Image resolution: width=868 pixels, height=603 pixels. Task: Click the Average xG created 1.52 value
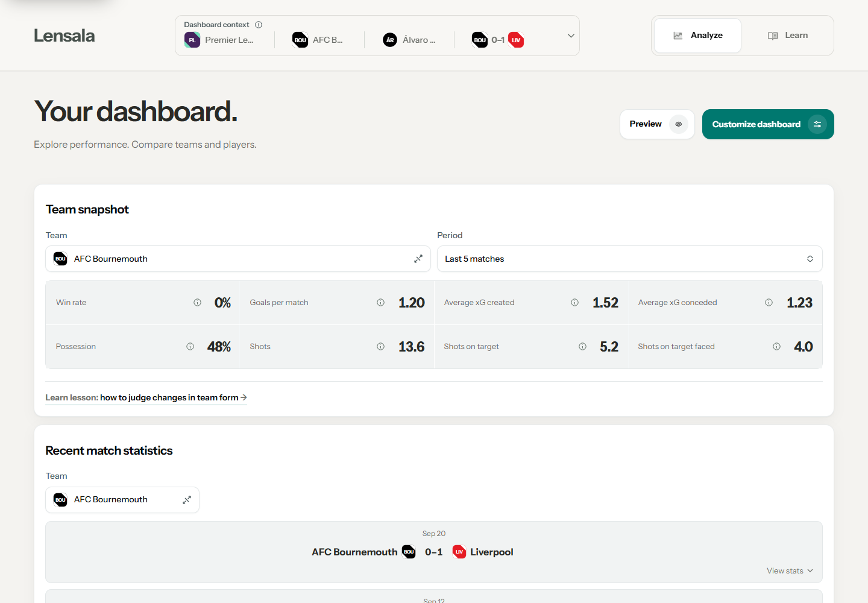tap(605, 303)
